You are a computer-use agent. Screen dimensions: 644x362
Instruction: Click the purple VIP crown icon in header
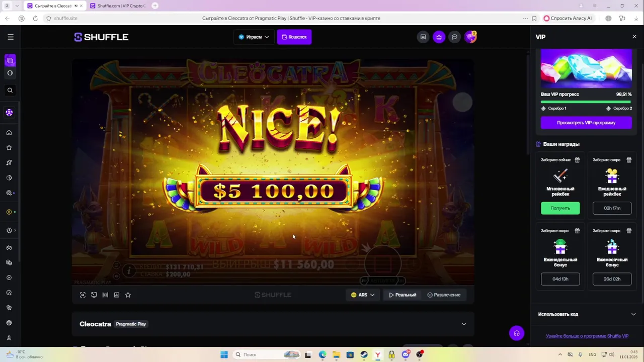(x=439, y=37)
